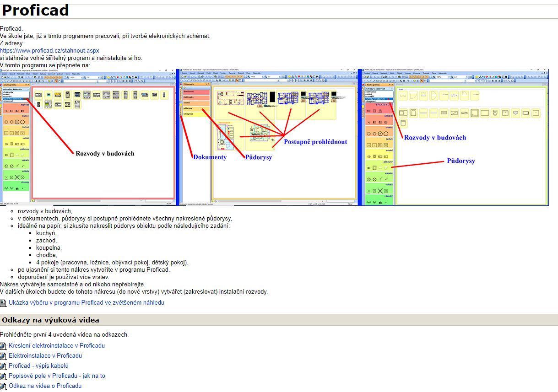The width and height of the screenshot is (558, 392).
Task: Click icon next to Kreslení elektroinstalace v Proficadu
Action: (4, 346)
